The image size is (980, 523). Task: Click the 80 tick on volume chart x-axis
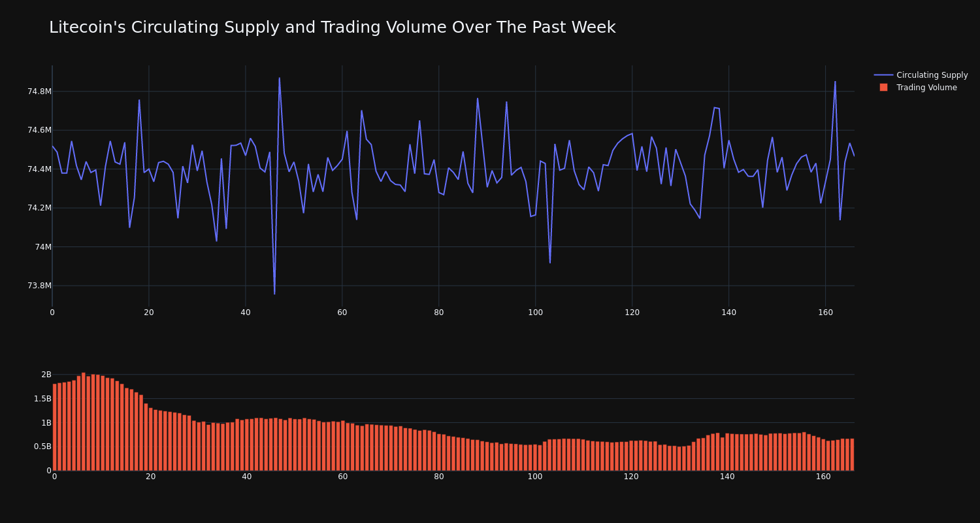[439, 477]
